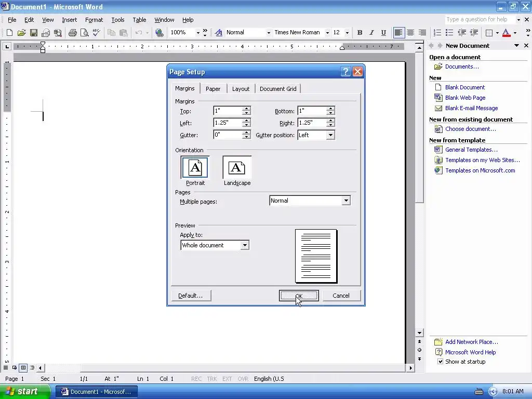Open the Font Color dropdown arrow
Image resolution: width=532 pixels, height=399 pixels.
tap(515, 33)
